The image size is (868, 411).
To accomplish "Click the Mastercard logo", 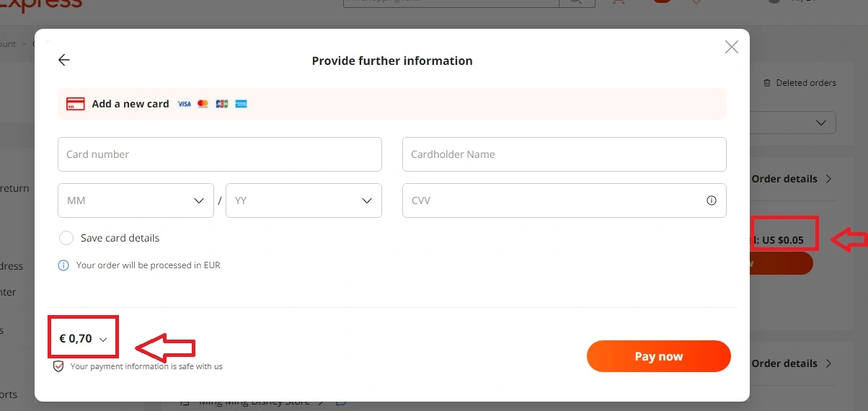I will (x=203, y=104).
